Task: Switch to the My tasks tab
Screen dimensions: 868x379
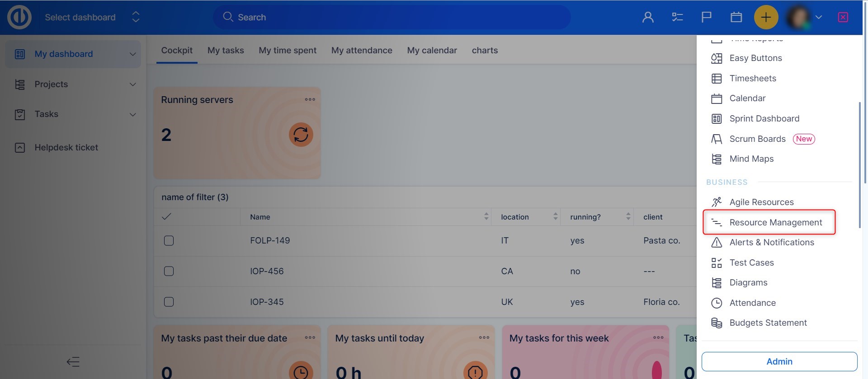Action: click(x=226, y=51)
